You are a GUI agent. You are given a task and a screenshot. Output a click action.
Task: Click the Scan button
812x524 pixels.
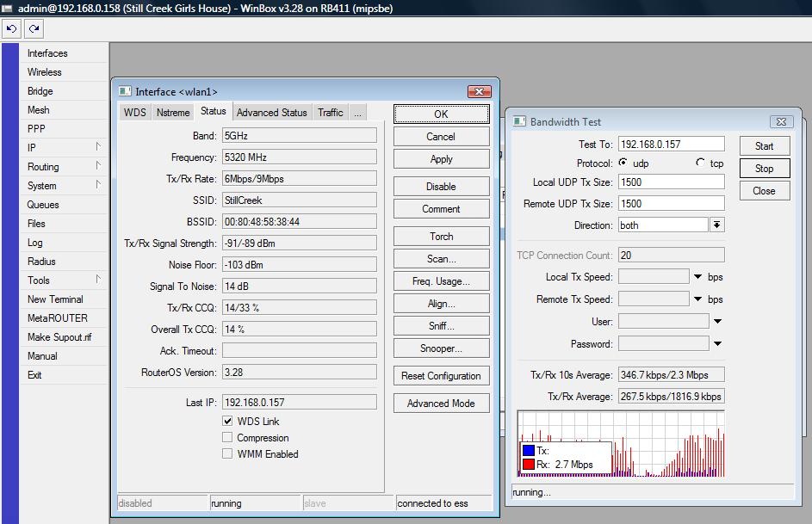440,258
